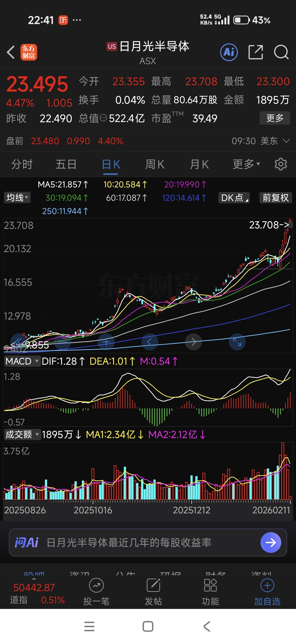296x644 pixels.
Task: Open the 均线 indicator dropdown
Action: pos(17,198)
